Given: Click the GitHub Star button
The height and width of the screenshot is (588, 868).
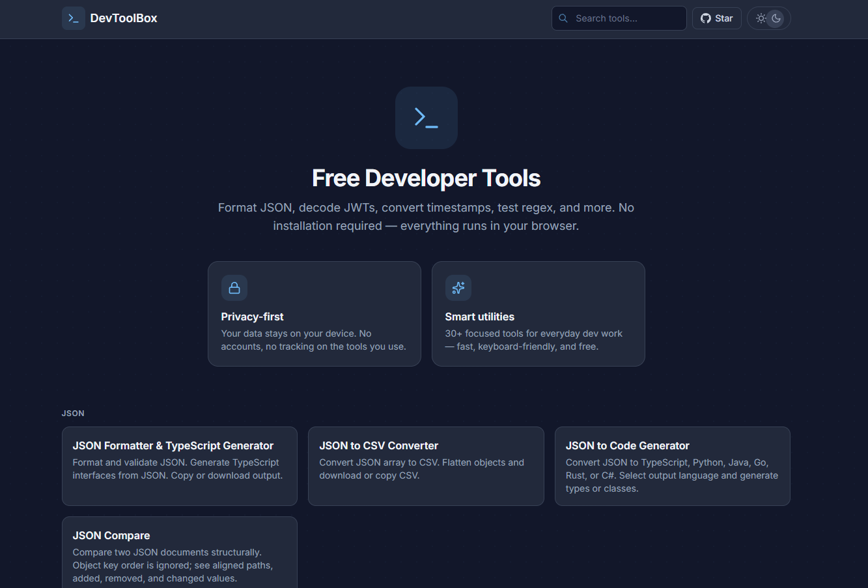Looking at the screenshot, I should click(x=716, y=18).
